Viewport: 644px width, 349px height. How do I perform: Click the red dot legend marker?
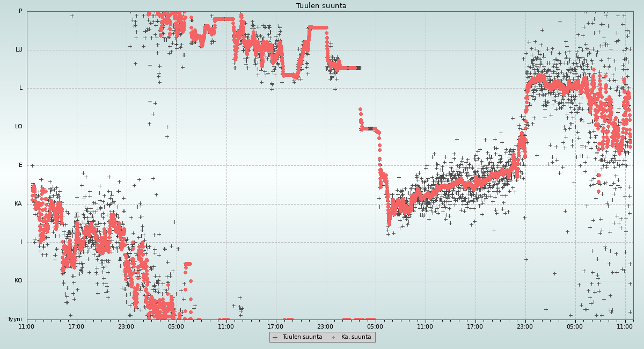tap(334, 337)
